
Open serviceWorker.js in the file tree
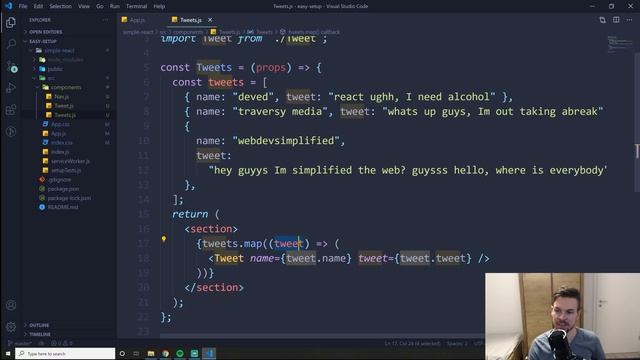click(x=70, y=161)
